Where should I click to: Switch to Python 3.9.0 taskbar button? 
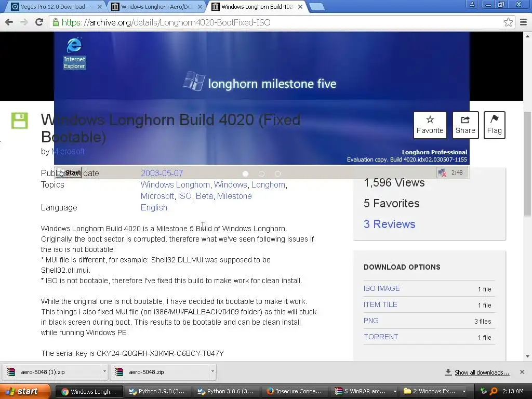pyautogui.click(x=157, y=392)
